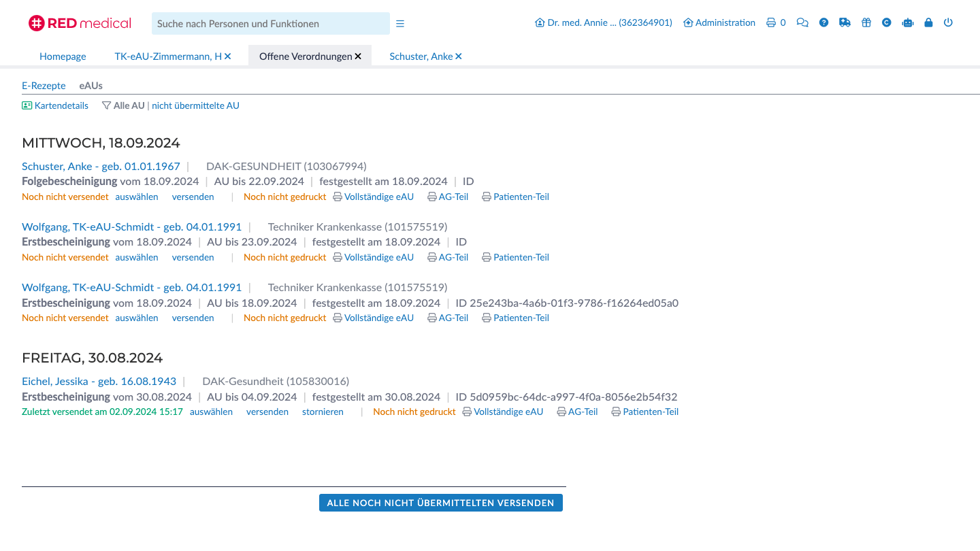The width and height of the screenshot is (980, 551).
Task: Click the copyright C circle icon
Action: (x=886, y=22)
